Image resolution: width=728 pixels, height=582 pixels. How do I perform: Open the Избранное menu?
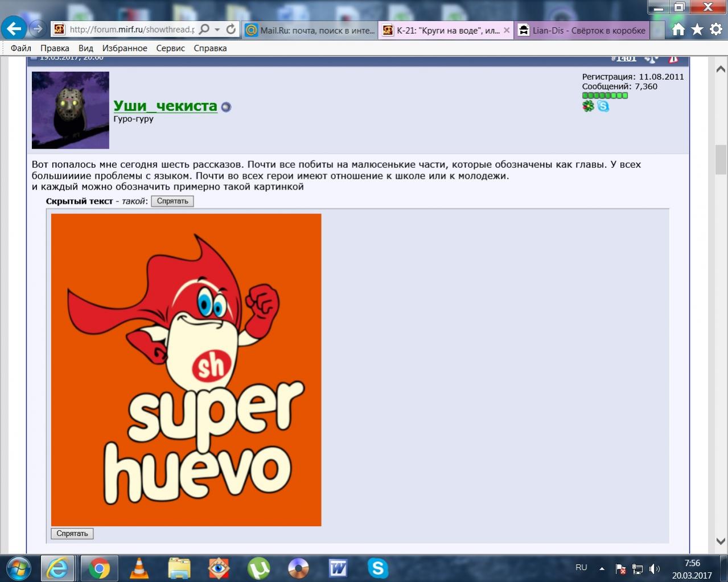click(x=125, y=48)
